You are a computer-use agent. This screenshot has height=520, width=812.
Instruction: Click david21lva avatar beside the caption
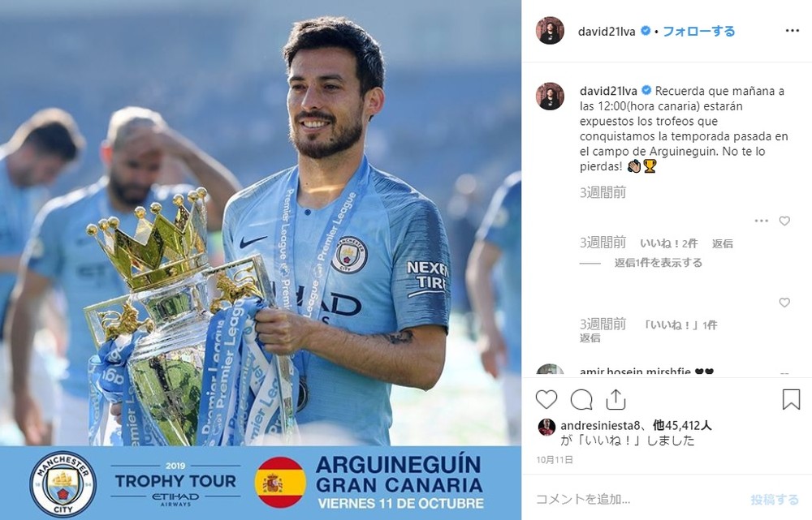click(x=550, y=96)
